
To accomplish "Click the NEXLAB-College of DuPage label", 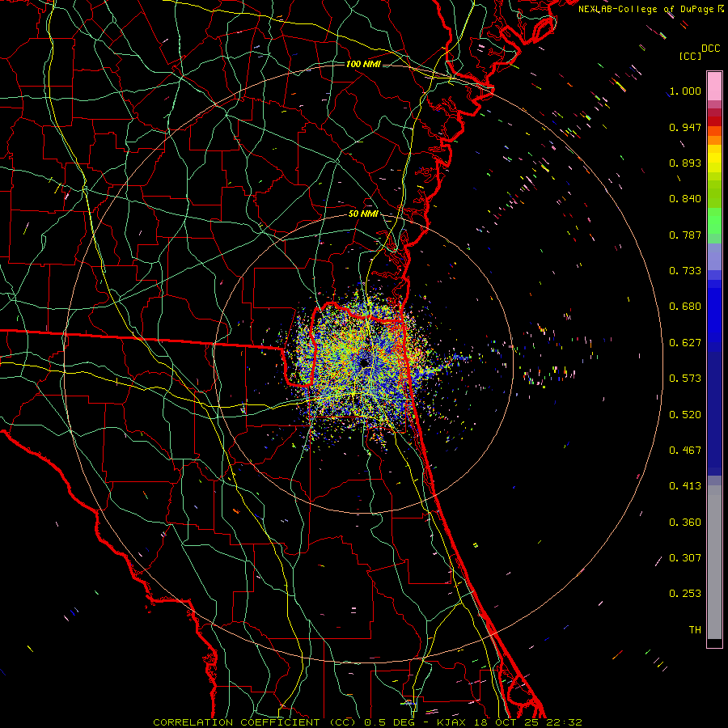I will [x=645, y=9].
